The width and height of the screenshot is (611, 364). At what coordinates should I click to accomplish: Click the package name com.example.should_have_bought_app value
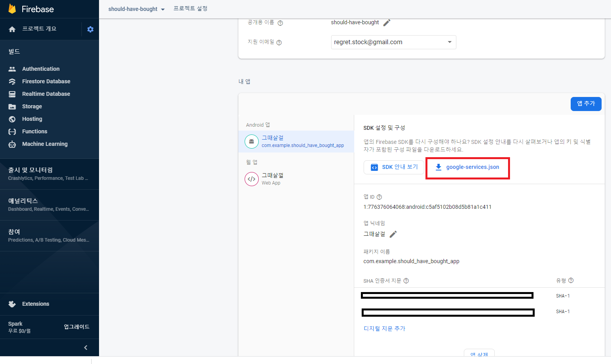click(x=411, y=261)
